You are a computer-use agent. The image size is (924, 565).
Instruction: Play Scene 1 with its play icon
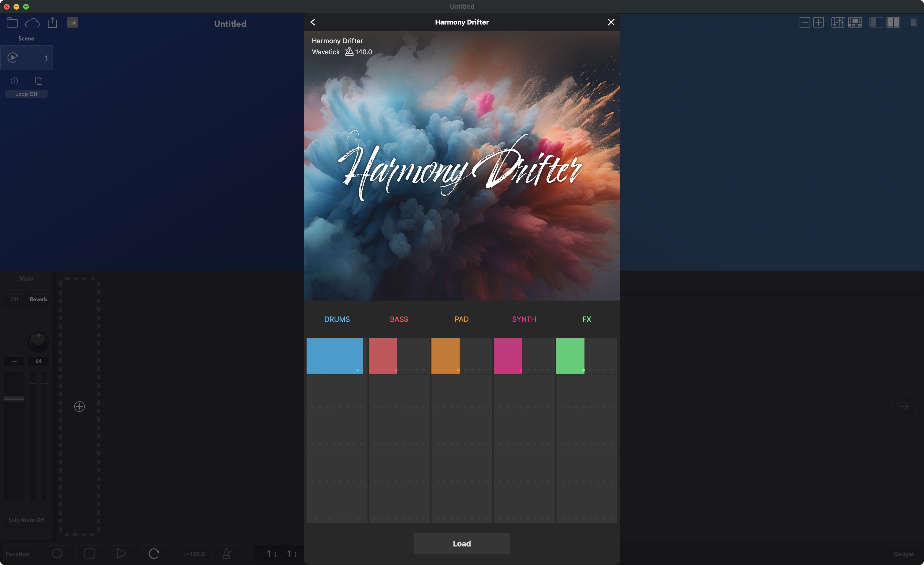tap(13, 57)
